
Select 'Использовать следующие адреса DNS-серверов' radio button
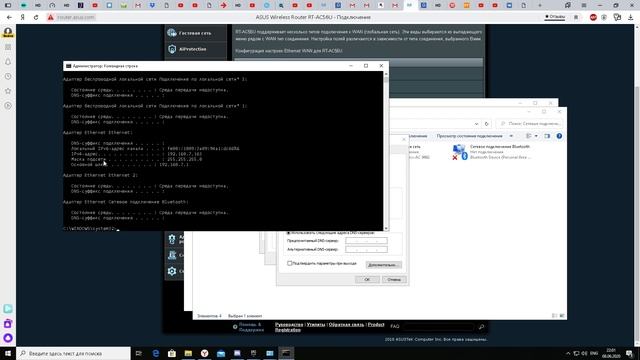[x=288, y=233]
